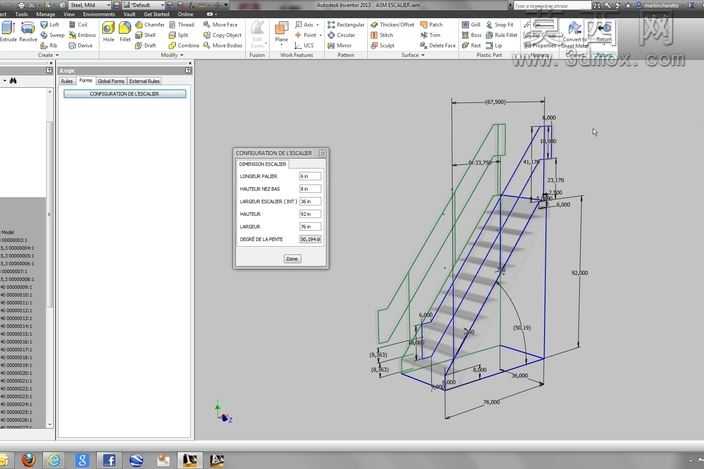The width and height of the screenshot is (704, 469).
Task: Select Copy Object tool
Action: (x=222, y=35)
